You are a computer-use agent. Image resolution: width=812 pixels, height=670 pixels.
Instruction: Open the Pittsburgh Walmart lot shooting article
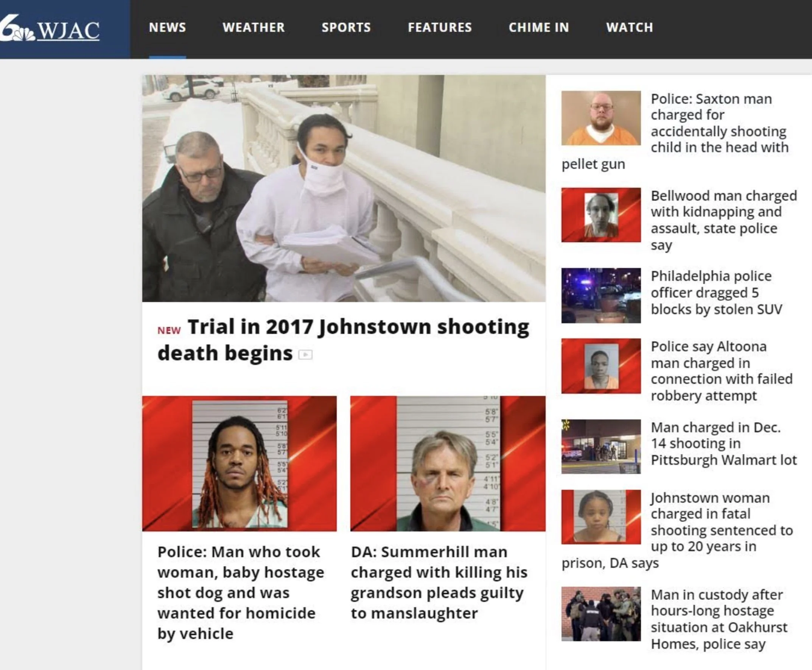pyautogui.click(x=724, y=444)
